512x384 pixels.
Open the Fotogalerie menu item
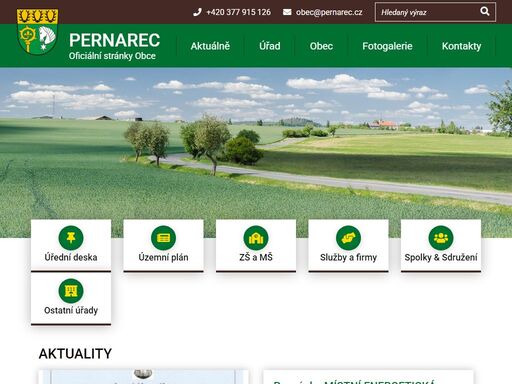pyautogui.click(x=387, y=46)
